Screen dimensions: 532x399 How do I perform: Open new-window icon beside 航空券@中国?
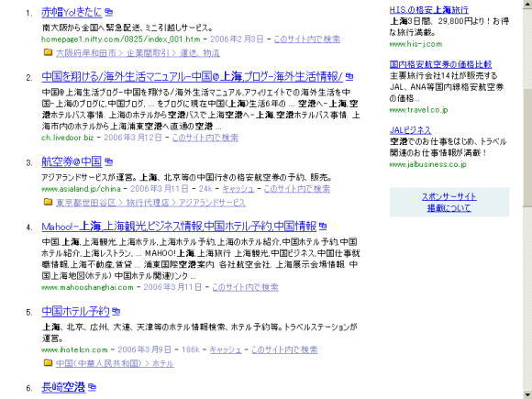coord(108,161)
